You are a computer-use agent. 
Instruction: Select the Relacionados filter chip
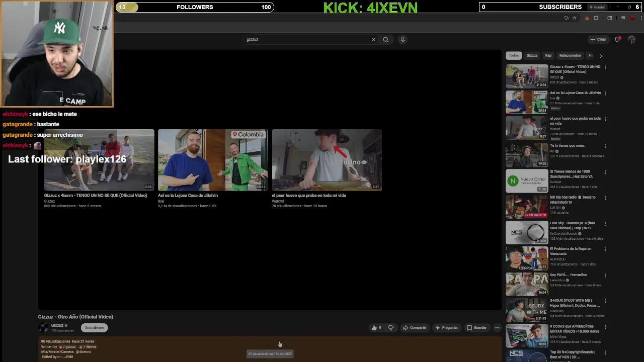click(570, 55)
